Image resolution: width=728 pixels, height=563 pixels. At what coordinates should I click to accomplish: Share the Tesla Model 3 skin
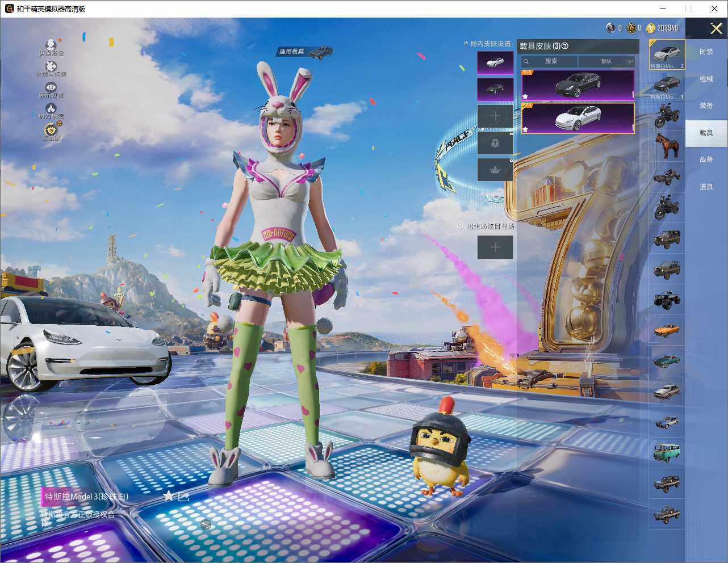coord(183,497)
